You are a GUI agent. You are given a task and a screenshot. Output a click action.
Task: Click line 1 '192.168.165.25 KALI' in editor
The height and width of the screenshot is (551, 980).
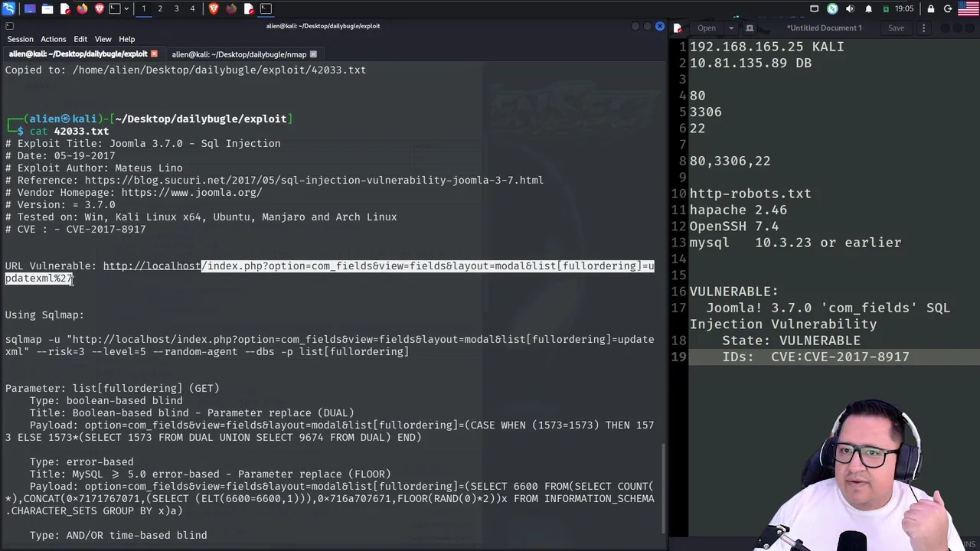click(766, 47)
